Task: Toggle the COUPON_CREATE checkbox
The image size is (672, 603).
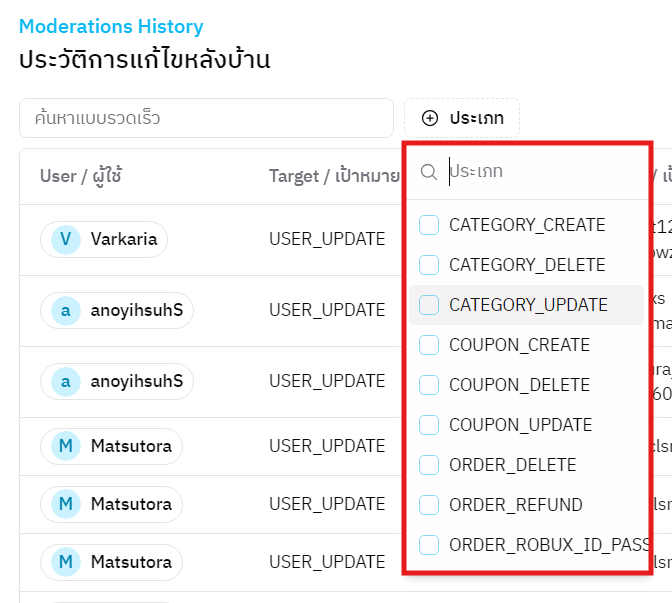Action: (429, 345)
